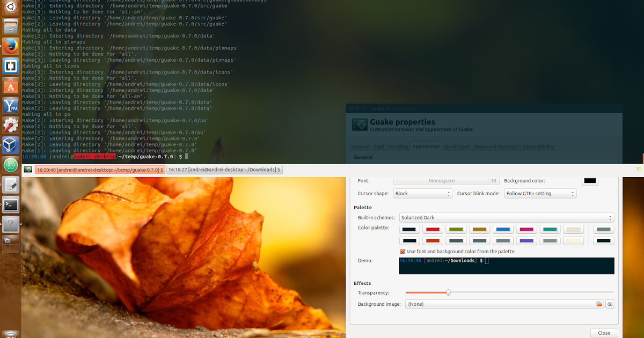Image resolution: width=644 pixels, height=338 pixels.
Task: Open Firefox from the launcher
Action: pos(11,46)
